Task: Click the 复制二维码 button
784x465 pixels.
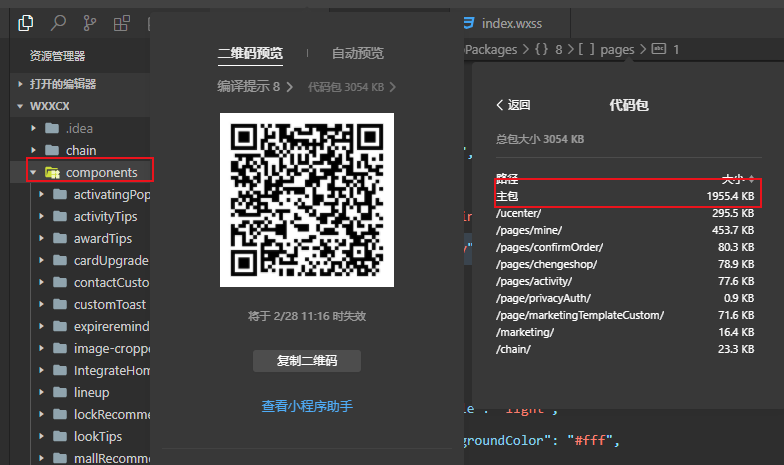Action: pyautogui.click(x=307, y=360)
